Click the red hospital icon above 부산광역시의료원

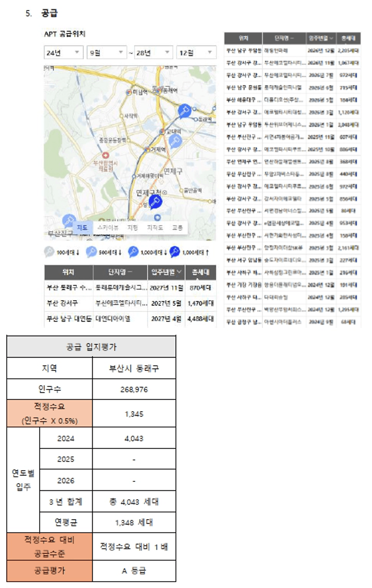105,155
